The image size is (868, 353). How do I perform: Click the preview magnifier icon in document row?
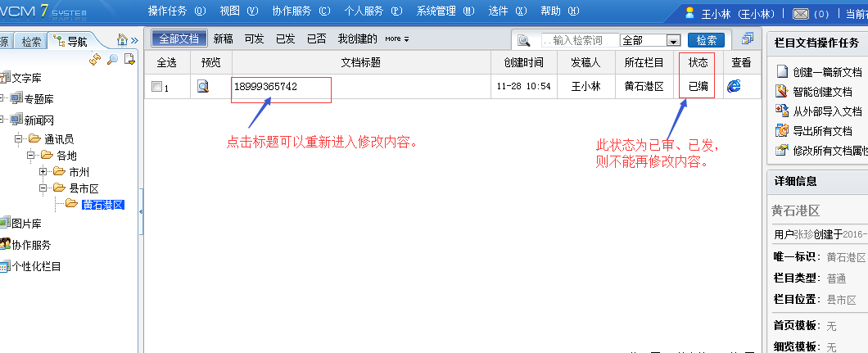203,87
